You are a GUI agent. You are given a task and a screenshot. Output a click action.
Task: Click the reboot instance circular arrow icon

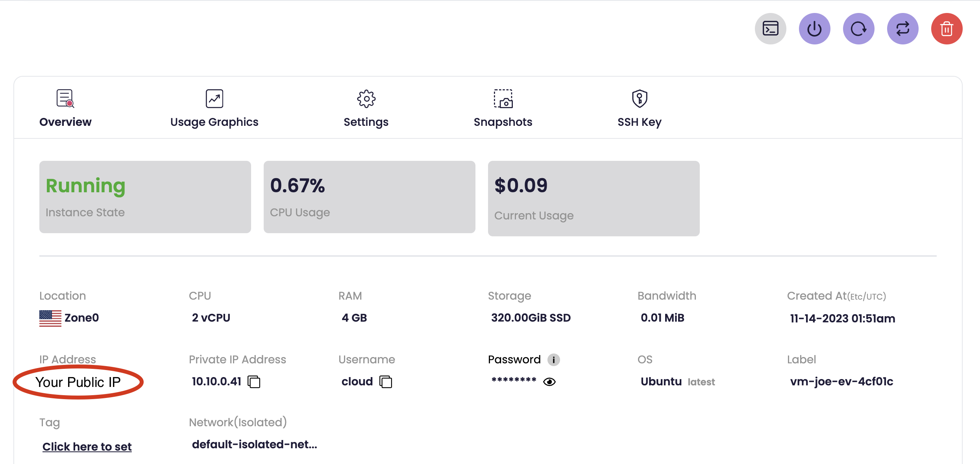pos(858,29)
